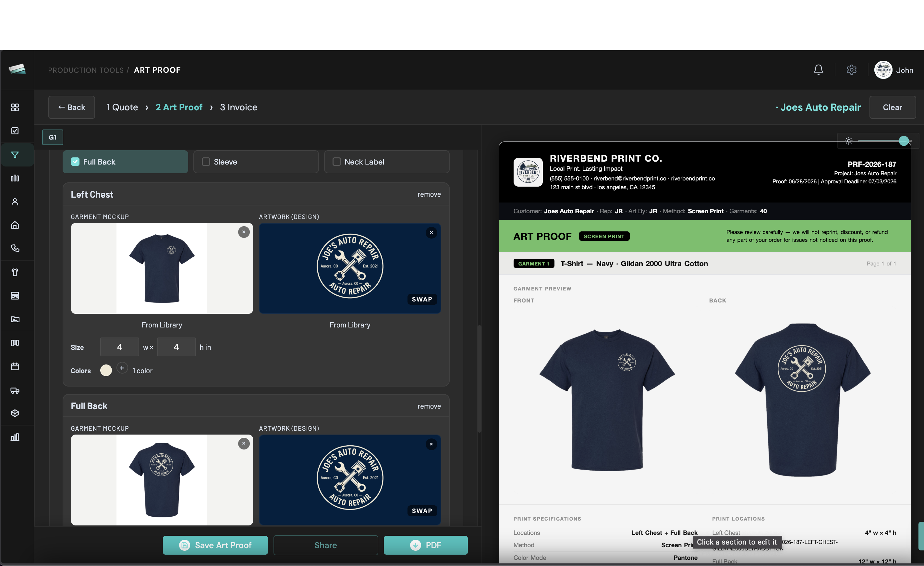Screen dimensions: 924x566
Task: Open the columns pipeline icon in sidebar
Action: [15, 178]
